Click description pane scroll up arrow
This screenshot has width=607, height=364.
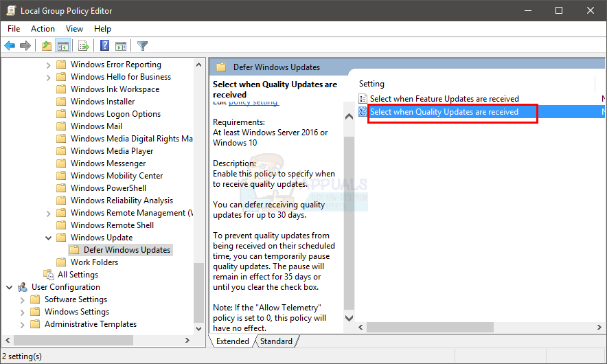(349, 116)
